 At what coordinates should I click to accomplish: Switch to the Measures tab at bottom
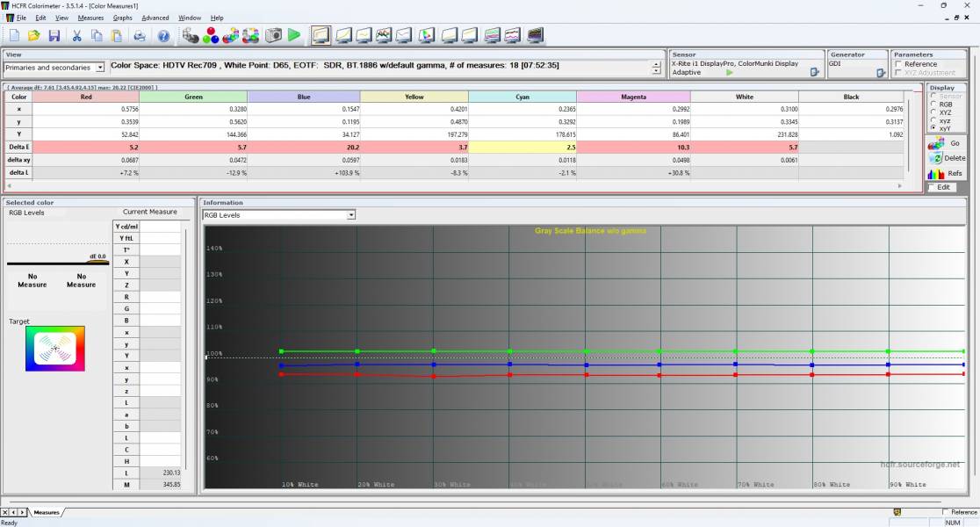47,512
